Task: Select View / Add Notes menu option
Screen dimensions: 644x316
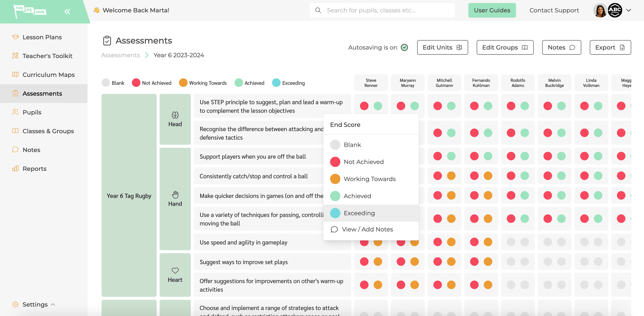Action: point(367,229)
